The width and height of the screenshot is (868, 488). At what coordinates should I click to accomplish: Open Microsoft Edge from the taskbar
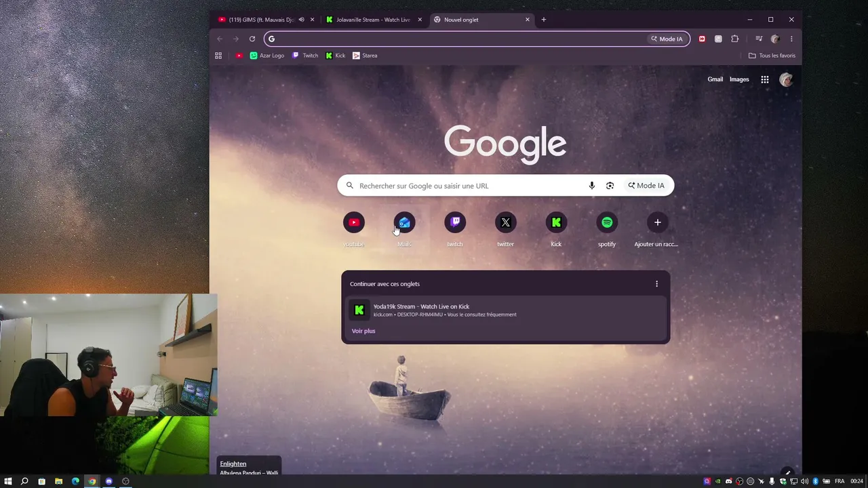[75, 481]
